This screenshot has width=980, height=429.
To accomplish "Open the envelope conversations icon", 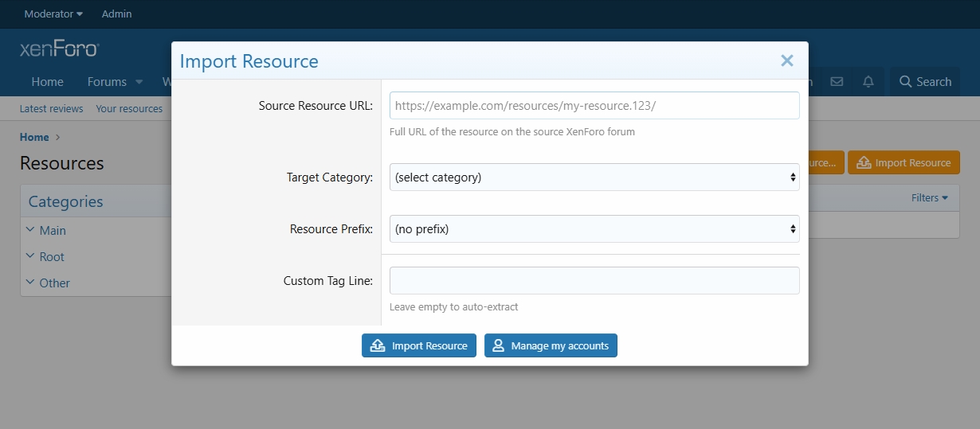I will pos(837,81).
